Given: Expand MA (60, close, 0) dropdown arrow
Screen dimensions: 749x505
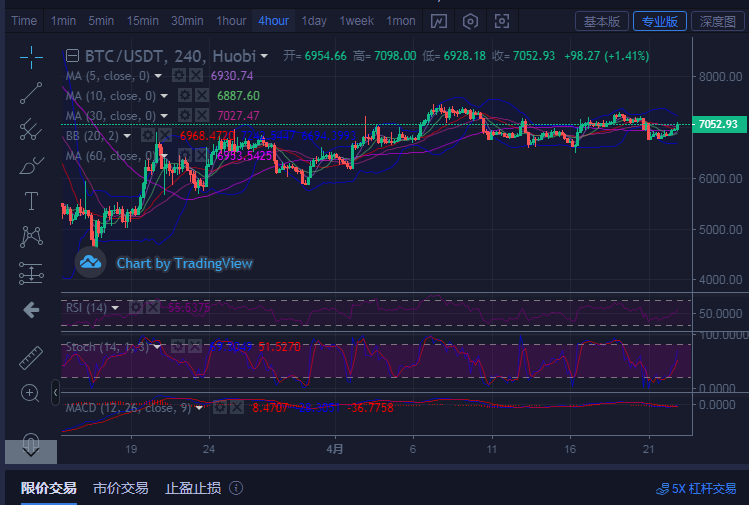Looking at the screenshot, I should click(164, 156).
